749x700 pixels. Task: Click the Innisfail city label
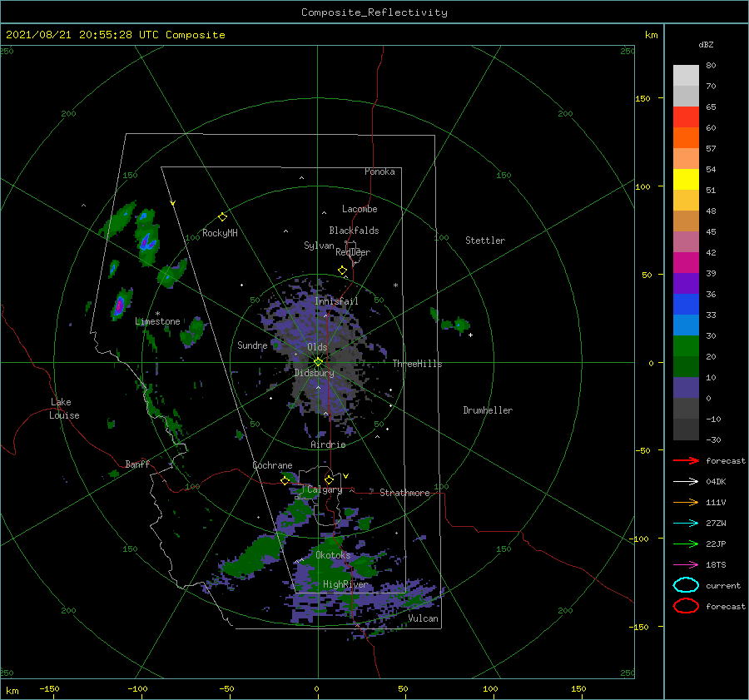click(x=336, y=301)
